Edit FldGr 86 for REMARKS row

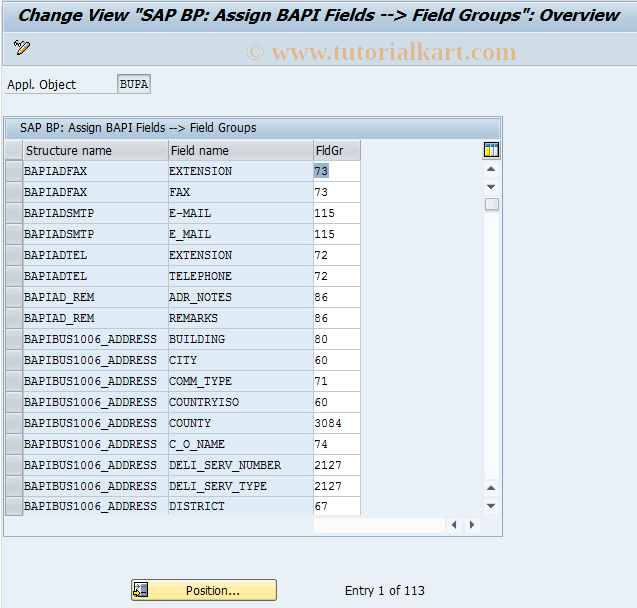pos(336,318)
